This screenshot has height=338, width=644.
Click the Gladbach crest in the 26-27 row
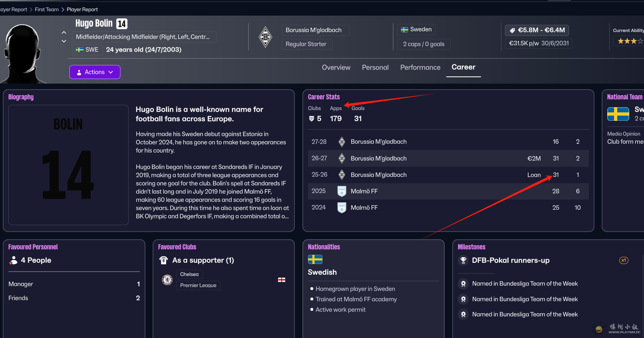[342, 158]
